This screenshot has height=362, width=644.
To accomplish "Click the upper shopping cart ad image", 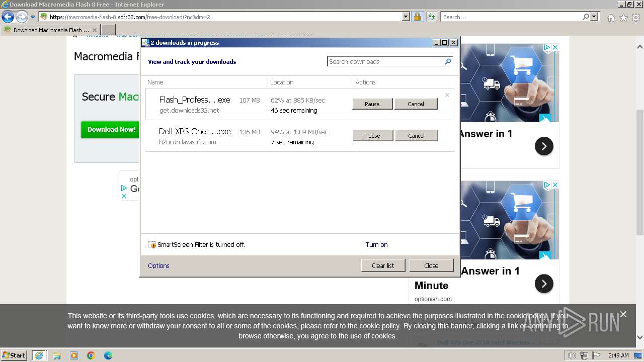I will coord(509,83).
